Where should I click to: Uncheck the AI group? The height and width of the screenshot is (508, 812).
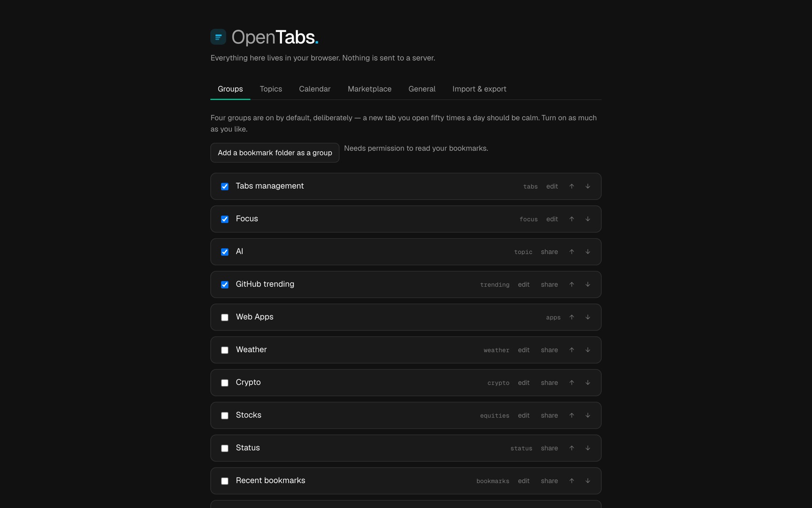click(x=225, y=252)
